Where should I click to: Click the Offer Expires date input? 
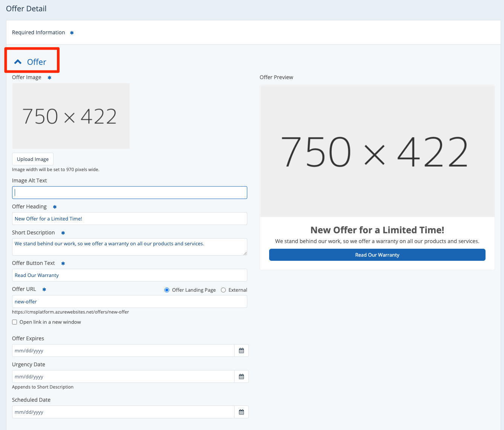[123, 350]
